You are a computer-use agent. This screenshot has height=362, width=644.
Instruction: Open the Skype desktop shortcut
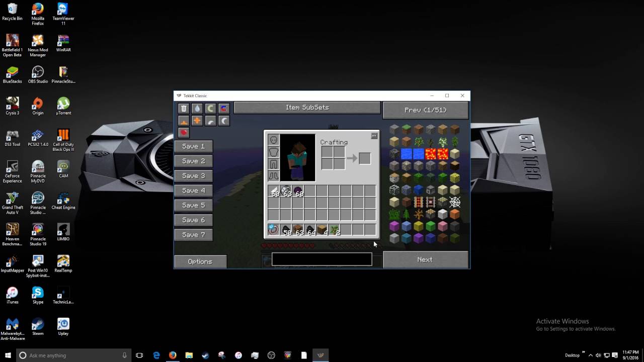(x=38, y=295)
